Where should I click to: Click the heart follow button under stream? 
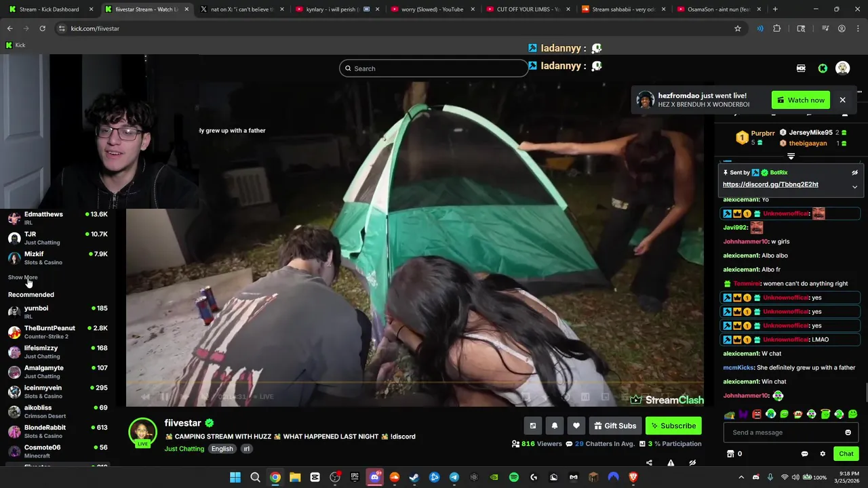pos(576,426)
